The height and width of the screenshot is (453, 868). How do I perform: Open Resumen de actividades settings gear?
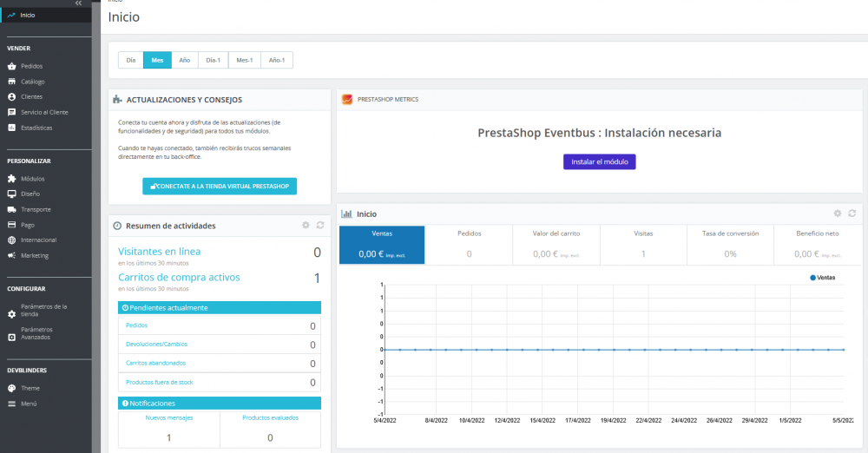point(306,226)
